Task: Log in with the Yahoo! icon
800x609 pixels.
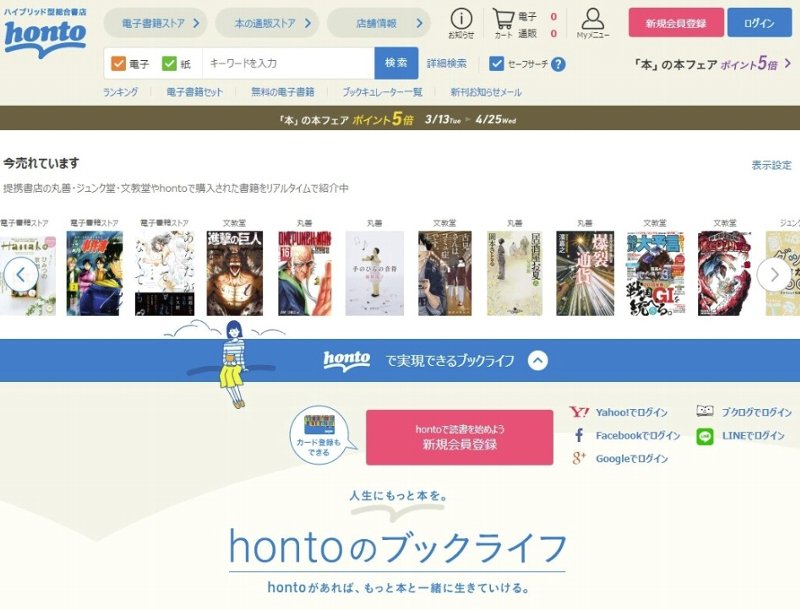Action: tap(579, 412)
